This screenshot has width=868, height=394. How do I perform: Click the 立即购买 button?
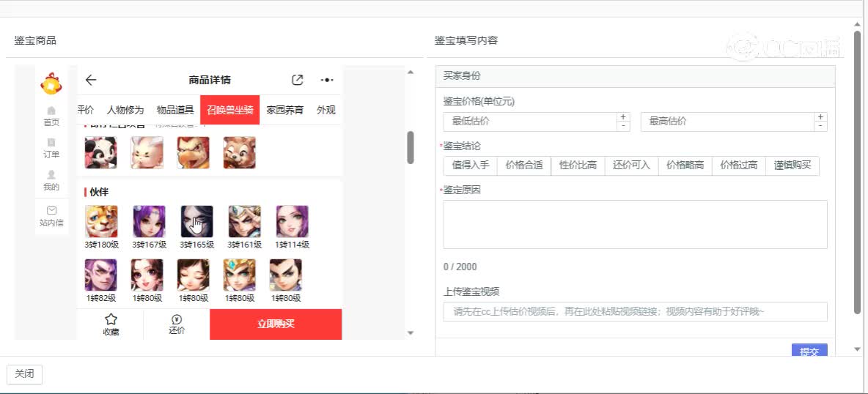coord(276,324)
